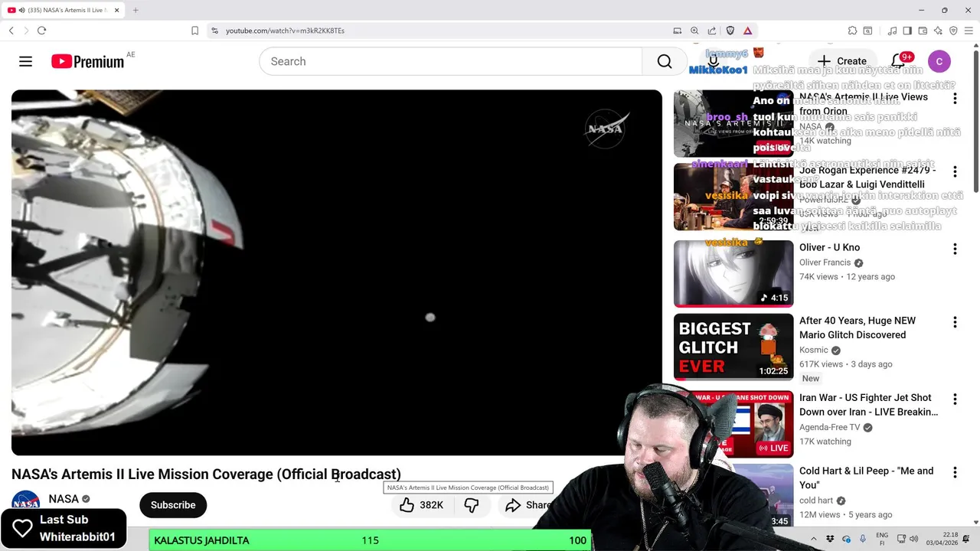The image size is (980, 551).
Task: Click the video title 'NASA's Artemis II Live Mission Coverage'
Action: [206, 474]
